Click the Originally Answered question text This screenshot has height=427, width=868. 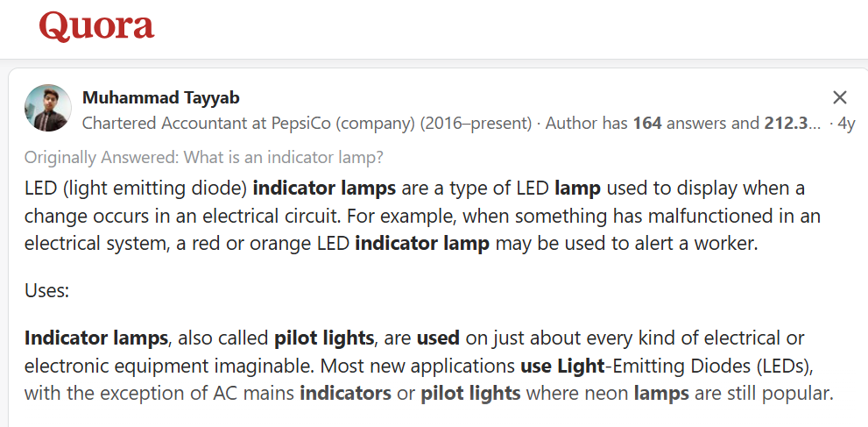pos(204,158)
